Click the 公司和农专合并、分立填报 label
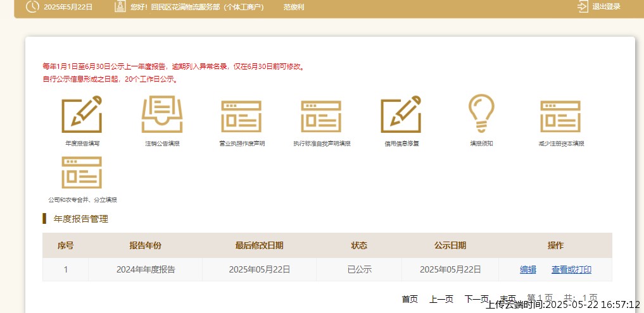This screenshot has height=313, width=644. point(82,200)
